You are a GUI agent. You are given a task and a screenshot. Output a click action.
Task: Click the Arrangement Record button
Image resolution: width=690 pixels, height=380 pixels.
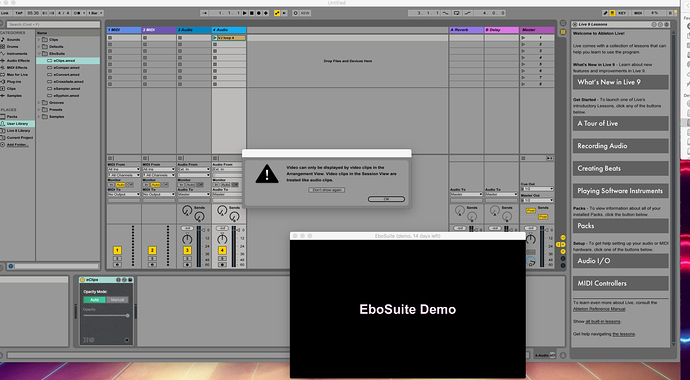click(x=259, y=13)
